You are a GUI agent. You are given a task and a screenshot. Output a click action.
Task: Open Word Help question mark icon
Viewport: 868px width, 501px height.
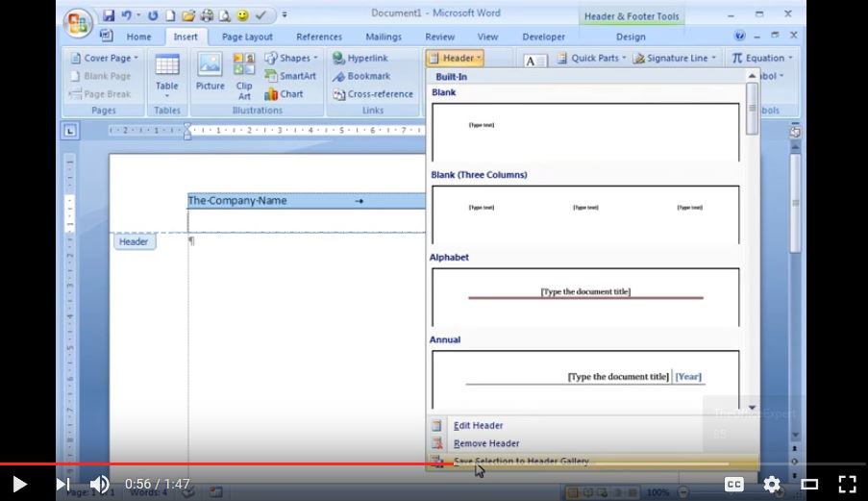[x=739, y=36]
